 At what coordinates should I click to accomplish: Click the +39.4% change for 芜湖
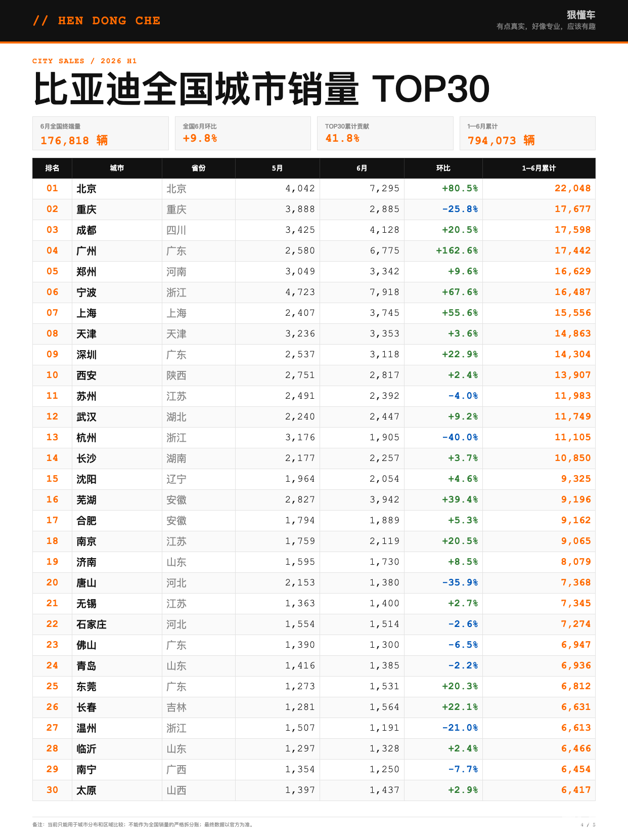tap(460, 499)
